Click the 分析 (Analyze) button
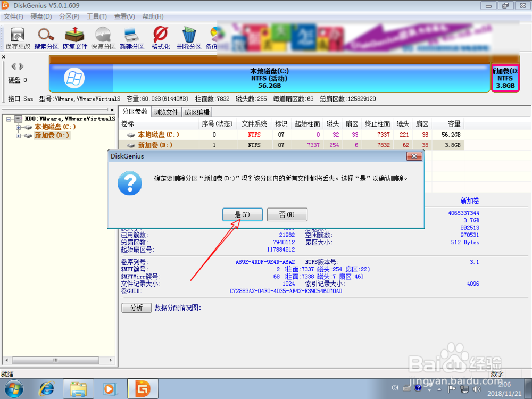532x399 pixels. point(136,307)
